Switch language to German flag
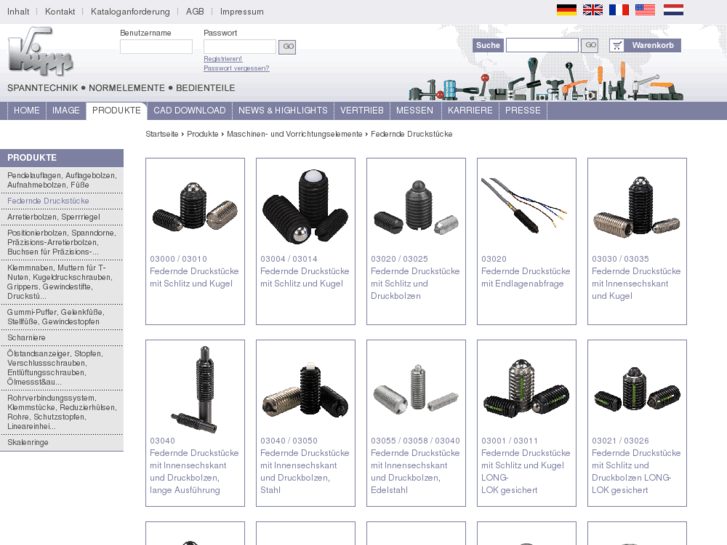This screenshot has width=727, height=545. click(x=566, y=10)
